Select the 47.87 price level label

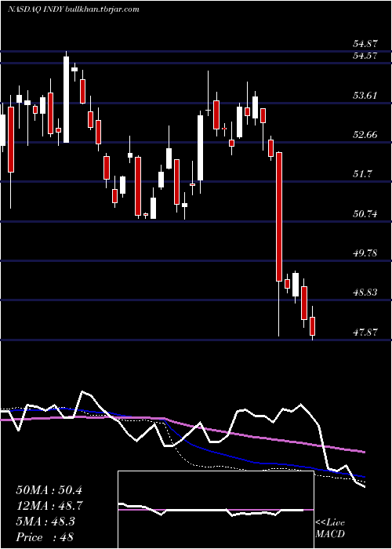[x=365, y=332]
